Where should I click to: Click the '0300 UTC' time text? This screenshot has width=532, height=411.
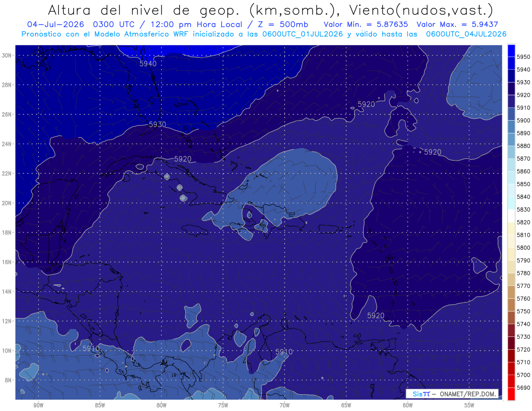(x=114, y=24)
